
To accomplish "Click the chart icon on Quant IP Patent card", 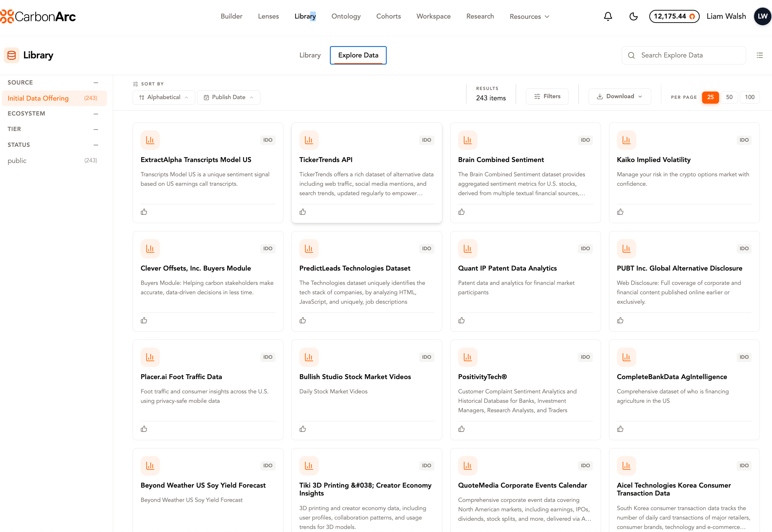I will point(468,249).
